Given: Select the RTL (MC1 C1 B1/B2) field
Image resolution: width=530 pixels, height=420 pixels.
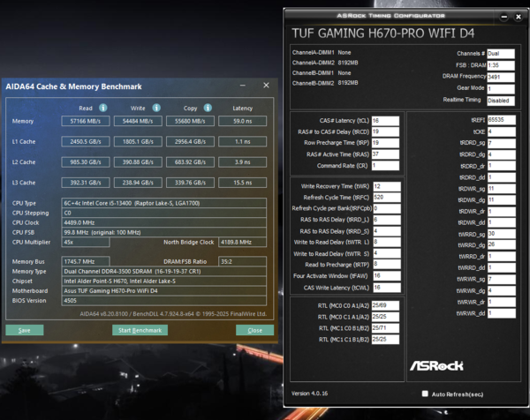Looking at the screenshot, I should click(x=385, y=340).
